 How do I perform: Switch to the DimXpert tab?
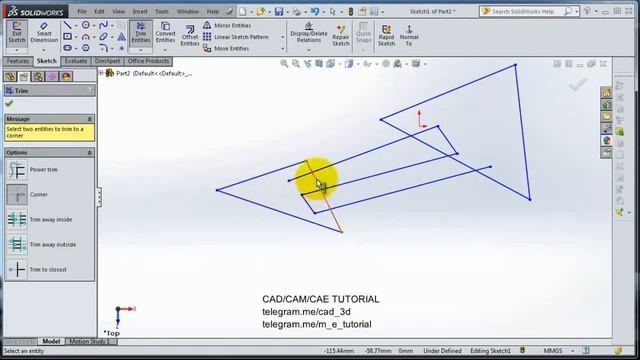(107, 61)
